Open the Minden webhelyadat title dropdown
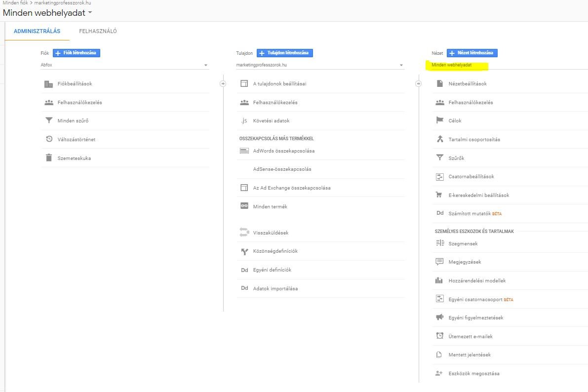Screen dimensions: 588x392 pyautogui.click(x=47, y=13)
